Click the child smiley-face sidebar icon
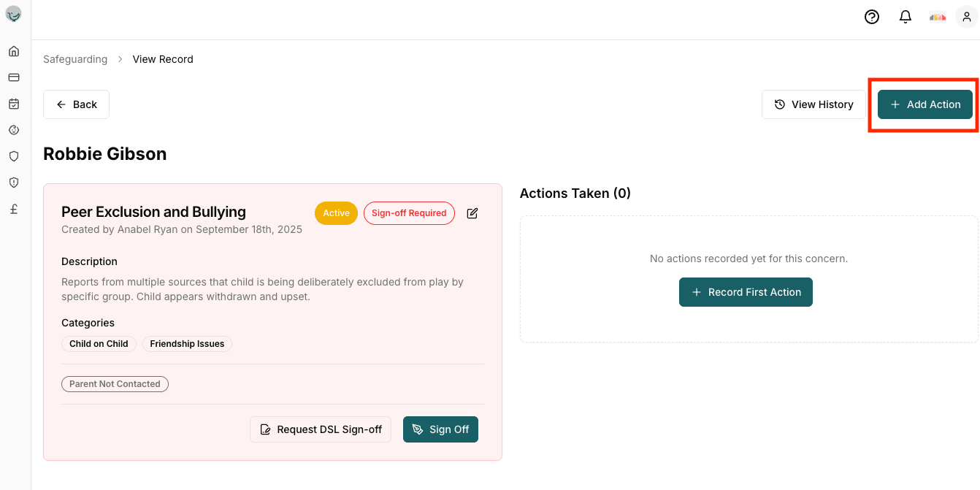This screenshot has width=980, height=490. (x=13, y=129)
